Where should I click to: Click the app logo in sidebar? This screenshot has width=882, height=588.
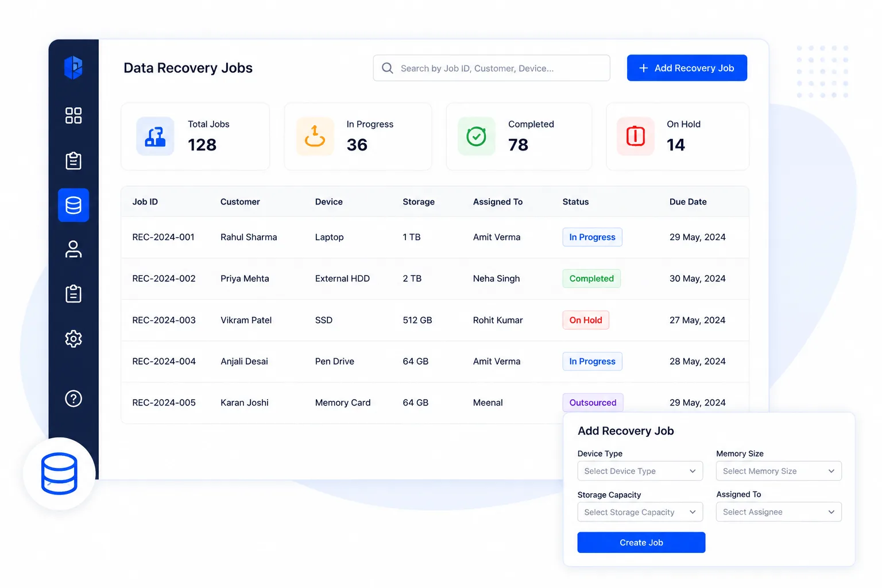(x=73, y=68)
